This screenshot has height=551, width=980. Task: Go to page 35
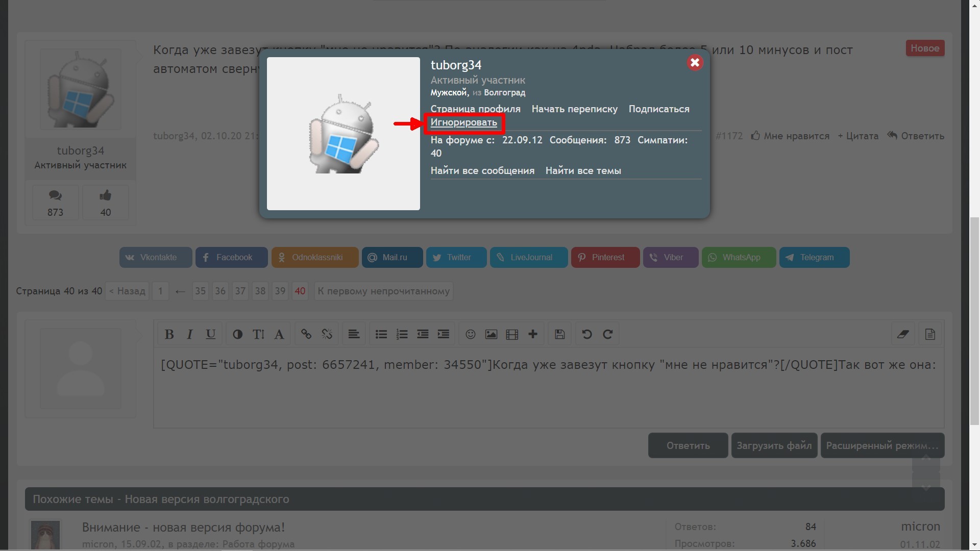tap(200, 291)
